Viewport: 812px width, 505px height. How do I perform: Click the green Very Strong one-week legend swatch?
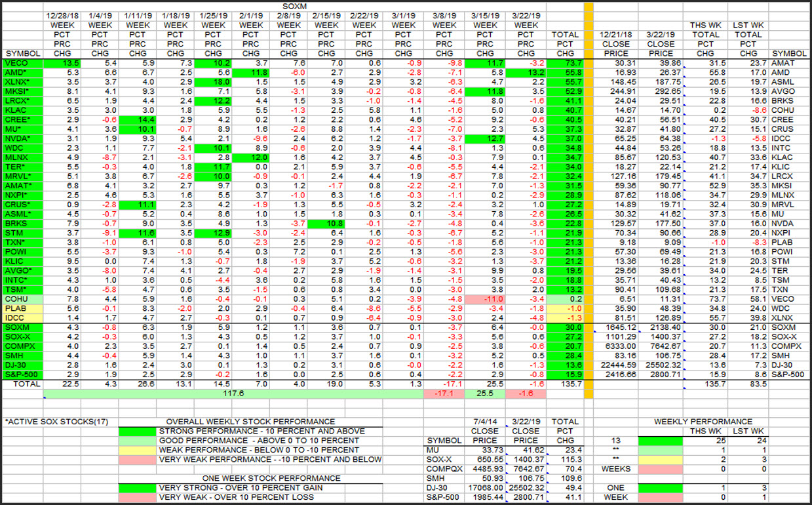coord(137,488)
